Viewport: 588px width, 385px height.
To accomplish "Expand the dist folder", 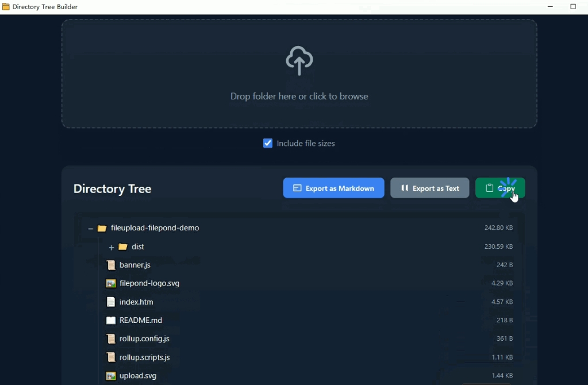I will pyautogui.click(x=112, y=247).
